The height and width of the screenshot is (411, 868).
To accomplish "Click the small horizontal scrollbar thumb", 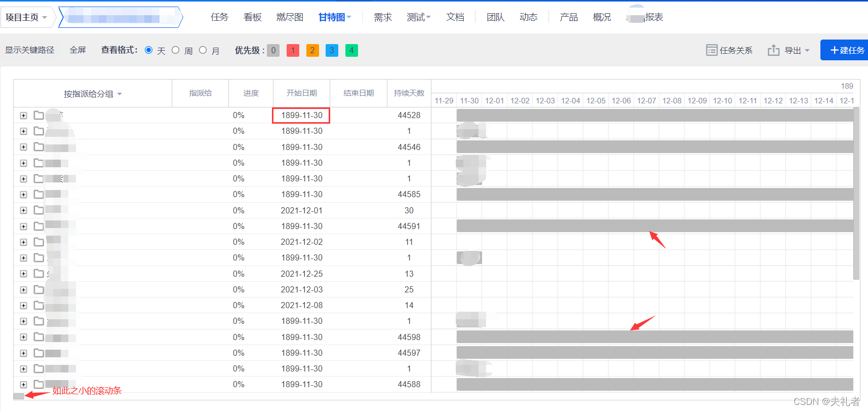I will point(19,396).
